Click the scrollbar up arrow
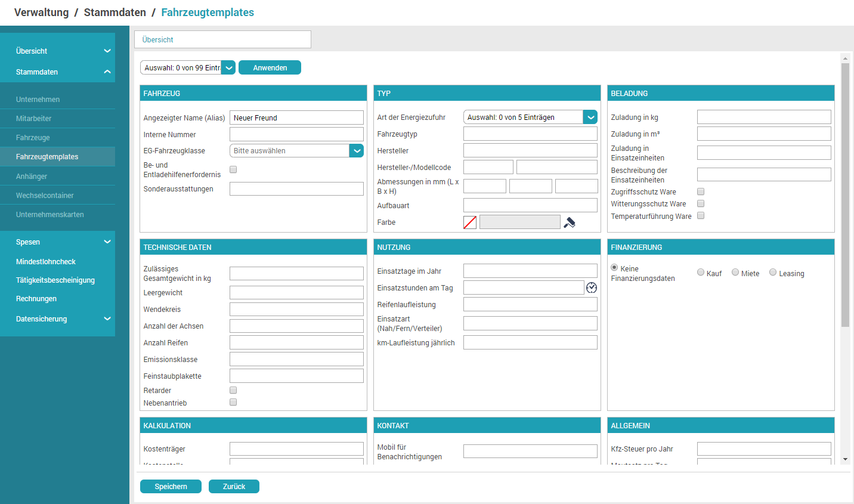The image size is (854, 504). pos(845,58)
